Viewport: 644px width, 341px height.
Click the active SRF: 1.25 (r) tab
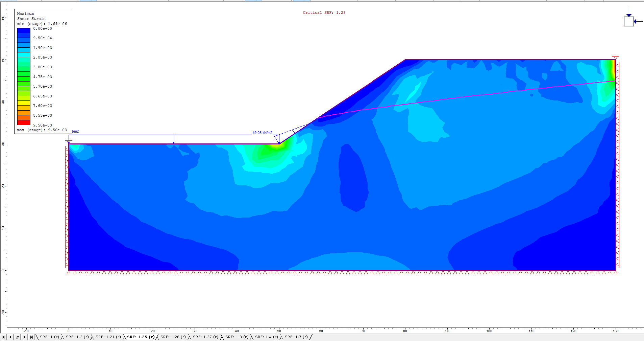[140, 337]
